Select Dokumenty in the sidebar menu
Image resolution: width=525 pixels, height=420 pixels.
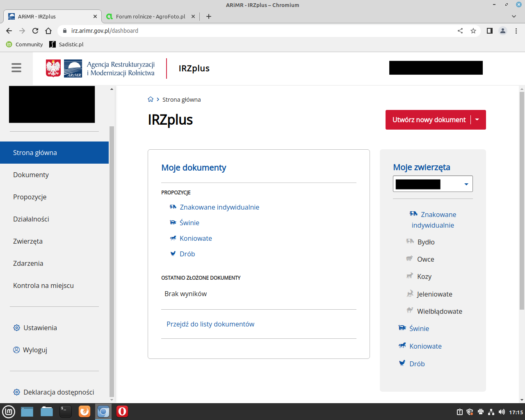click(x=31, y=175)
